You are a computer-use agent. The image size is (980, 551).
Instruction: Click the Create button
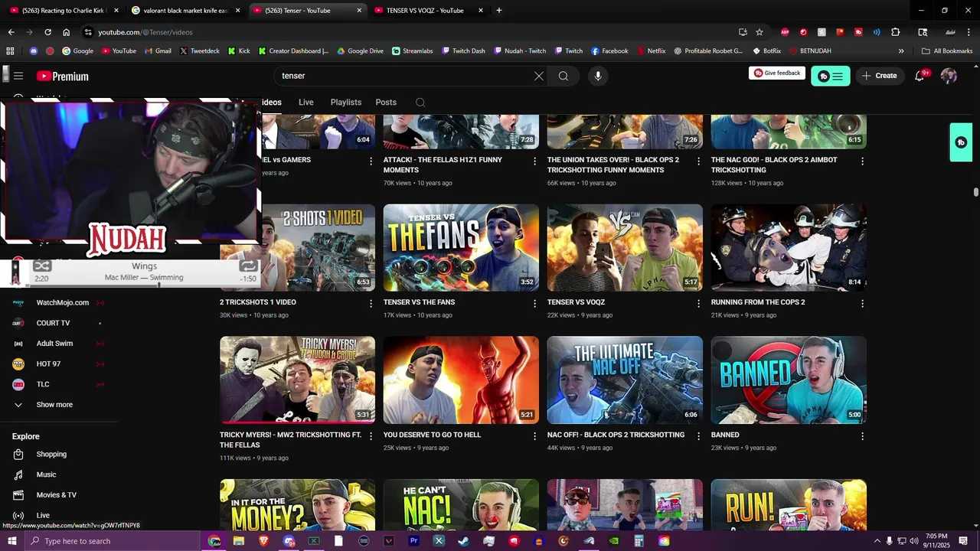pos(879,76)
